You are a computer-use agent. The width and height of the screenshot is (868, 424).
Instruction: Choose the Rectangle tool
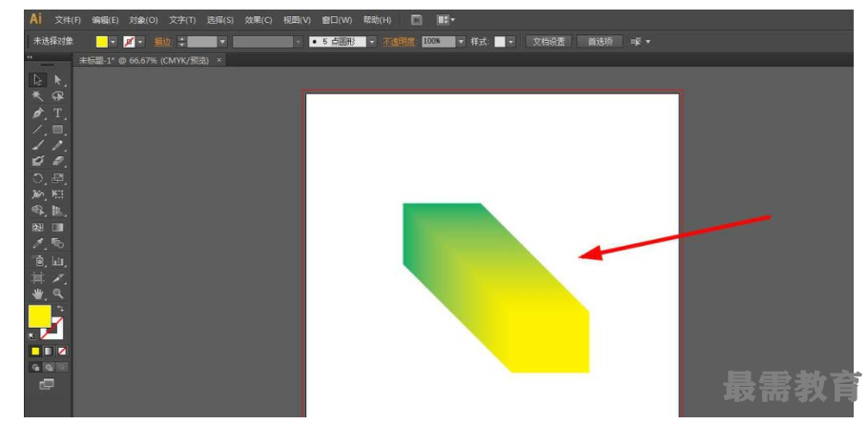click(x=58, y=130)
